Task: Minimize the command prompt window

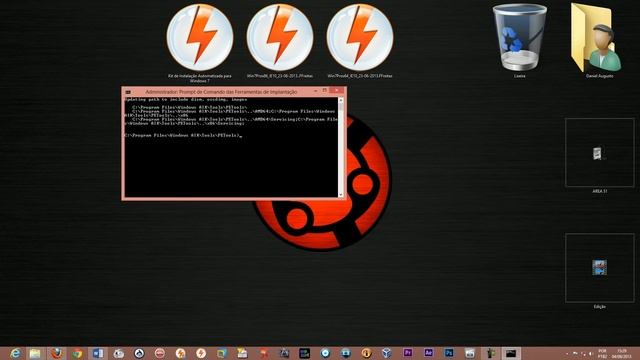Action: 316,91
